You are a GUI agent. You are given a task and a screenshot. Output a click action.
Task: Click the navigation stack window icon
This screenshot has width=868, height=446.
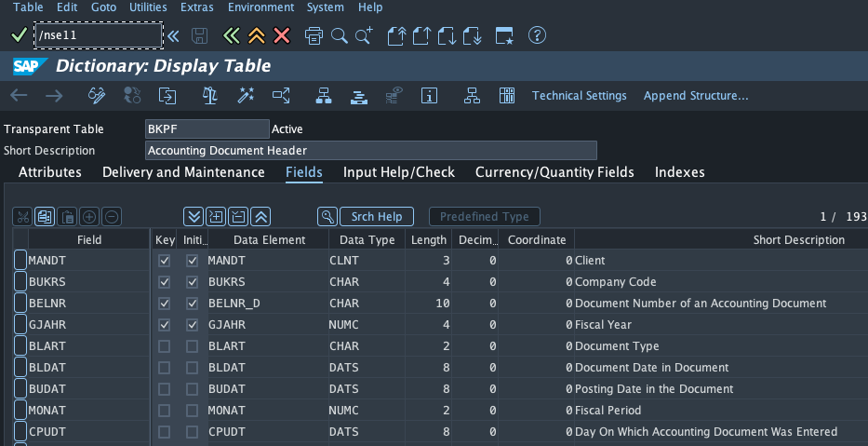(359, 97)
